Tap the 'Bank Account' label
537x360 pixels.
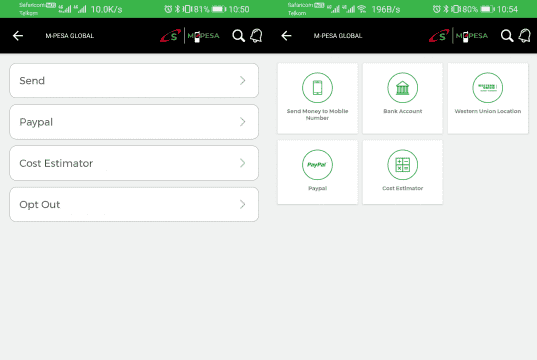402,111
